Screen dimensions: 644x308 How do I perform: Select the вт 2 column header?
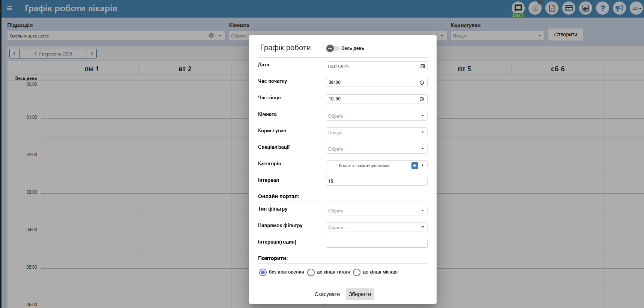(185, 69)
